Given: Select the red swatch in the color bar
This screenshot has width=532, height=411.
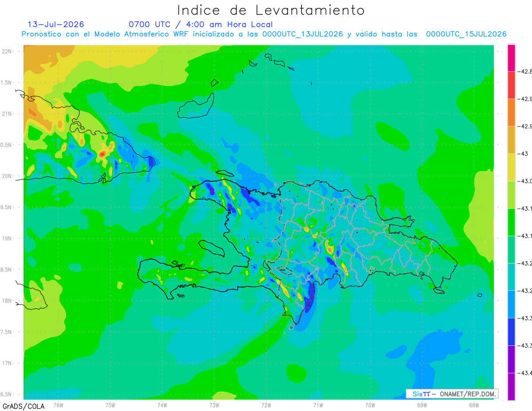Looking at the screenshot, I should 511,85.
